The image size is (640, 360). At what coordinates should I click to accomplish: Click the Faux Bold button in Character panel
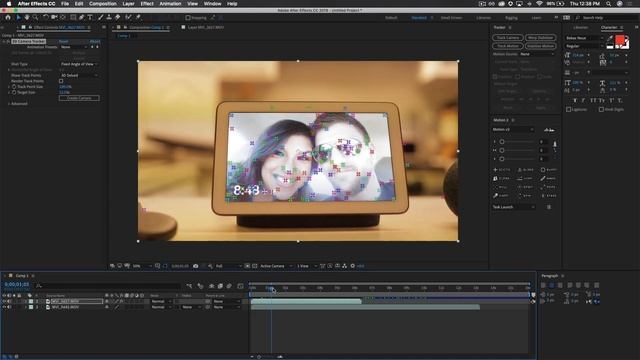(x=575, y=100)
